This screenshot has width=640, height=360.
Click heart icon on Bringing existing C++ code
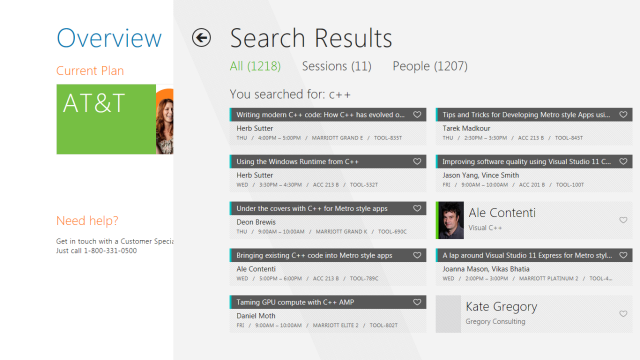point(417,256)
